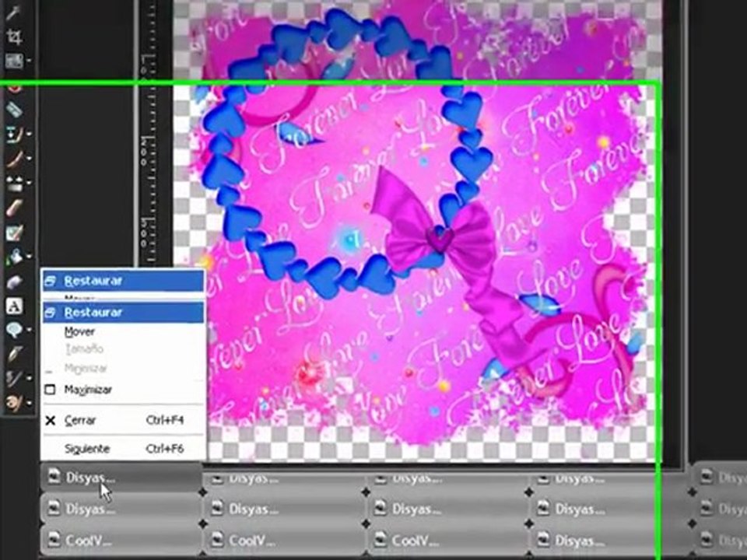Select the Lighten/Darken brush tool
This screenshot has height=560, width=747.
tap(13, 184)
